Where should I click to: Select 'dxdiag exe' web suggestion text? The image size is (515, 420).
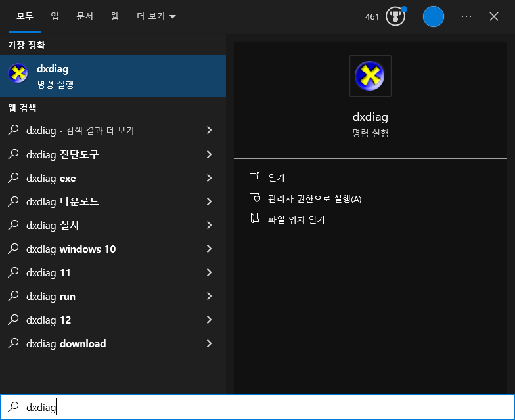51,178
